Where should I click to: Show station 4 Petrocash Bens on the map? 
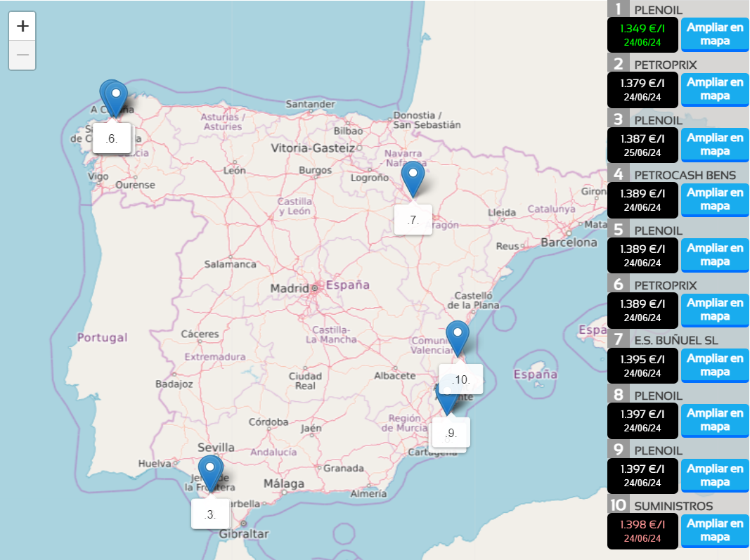(715, 200)
